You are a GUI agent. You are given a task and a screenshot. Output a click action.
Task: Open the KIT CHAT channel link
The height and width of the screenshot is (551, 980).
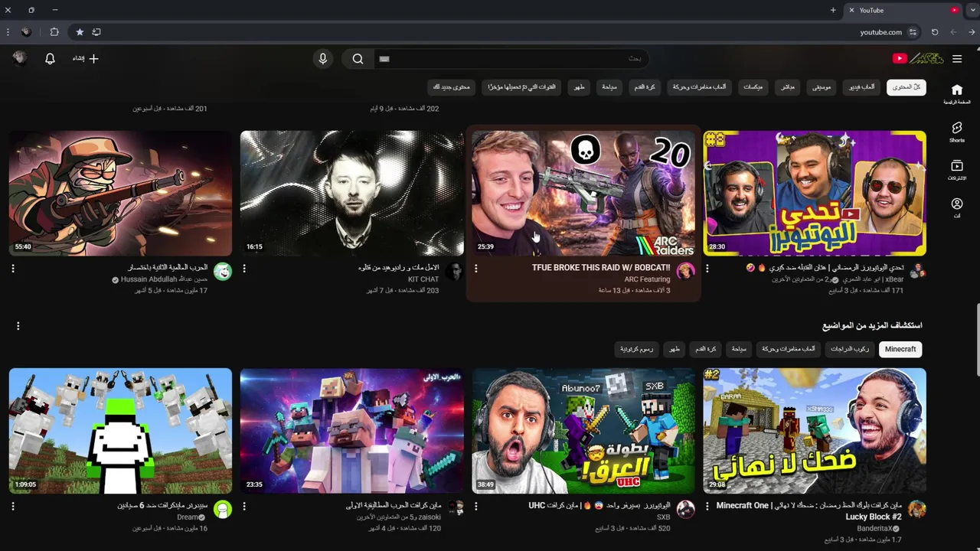tap(423, 279)
